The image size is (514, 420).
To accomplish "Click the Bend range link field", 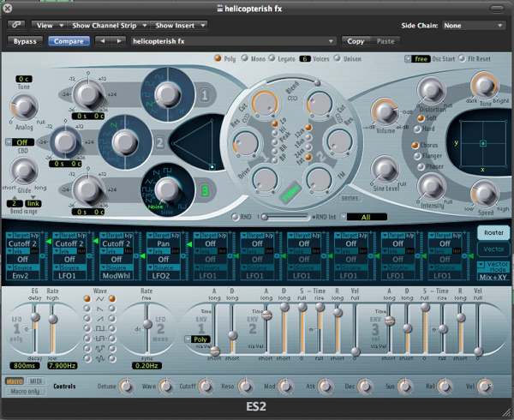I will (x=33, y=203).
